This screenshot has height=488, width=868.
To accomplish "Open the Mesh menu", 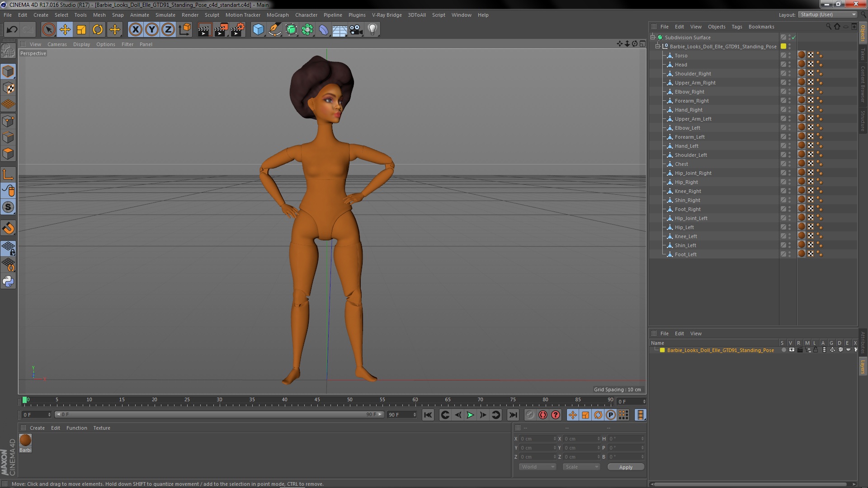I will (99, 15).
